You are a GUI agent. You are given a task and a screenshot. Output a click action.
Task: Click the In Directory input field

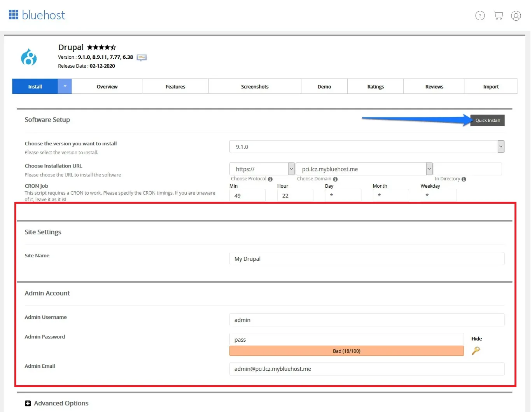[468, 169]
